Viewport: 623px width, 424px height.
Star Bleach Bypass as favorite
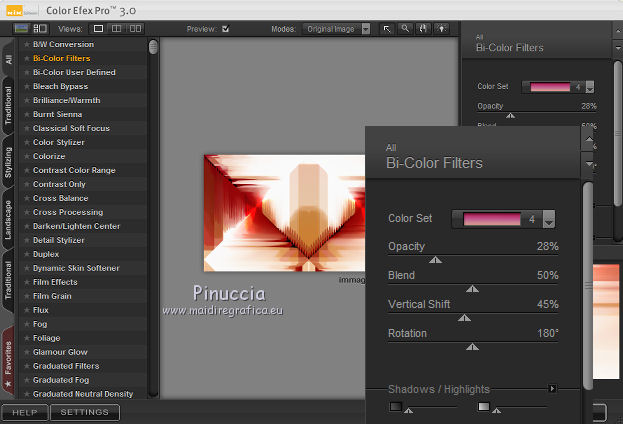point(27,86)
